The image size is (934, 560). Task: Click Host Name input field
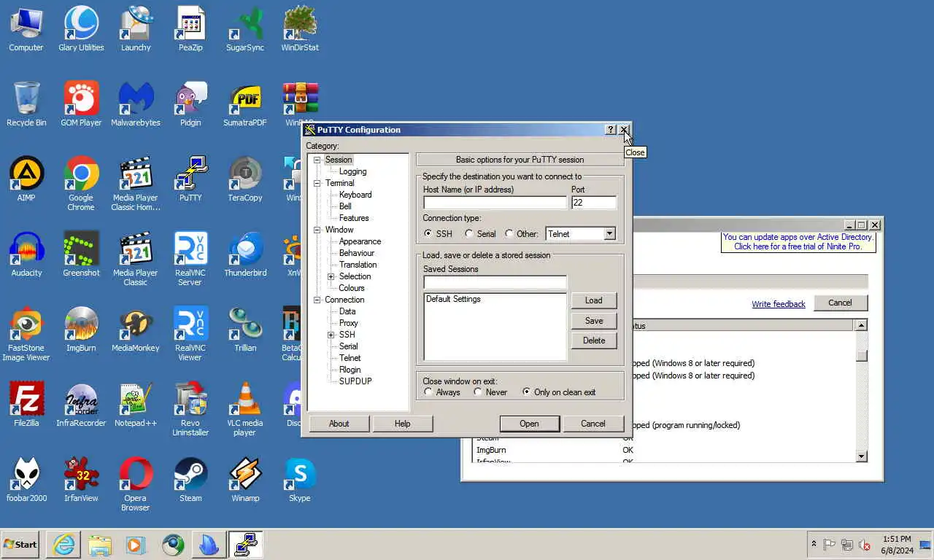495,203
